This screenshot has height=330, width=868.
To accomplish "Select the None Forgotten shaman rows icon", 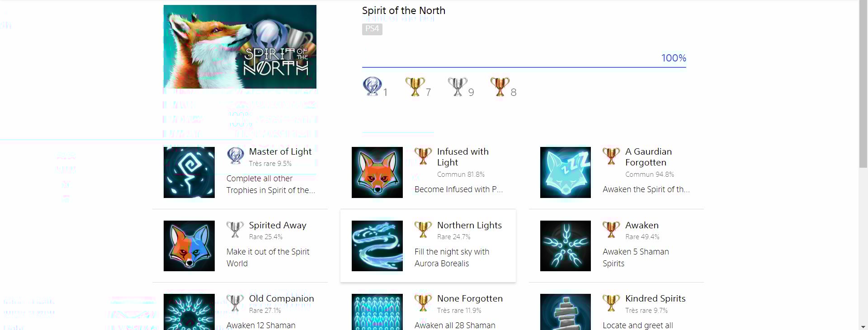I will [x=377, y=312].
